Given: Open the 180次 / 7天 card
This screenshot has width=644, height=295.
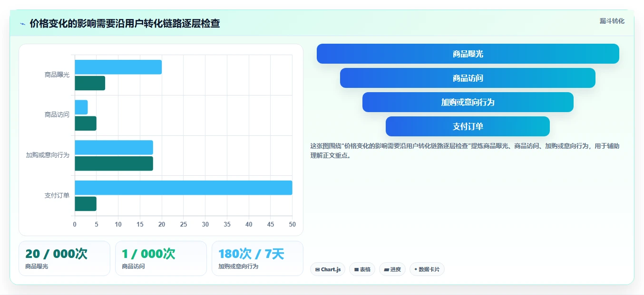Looking at the screenshot, I should click(x=257, y=258).
